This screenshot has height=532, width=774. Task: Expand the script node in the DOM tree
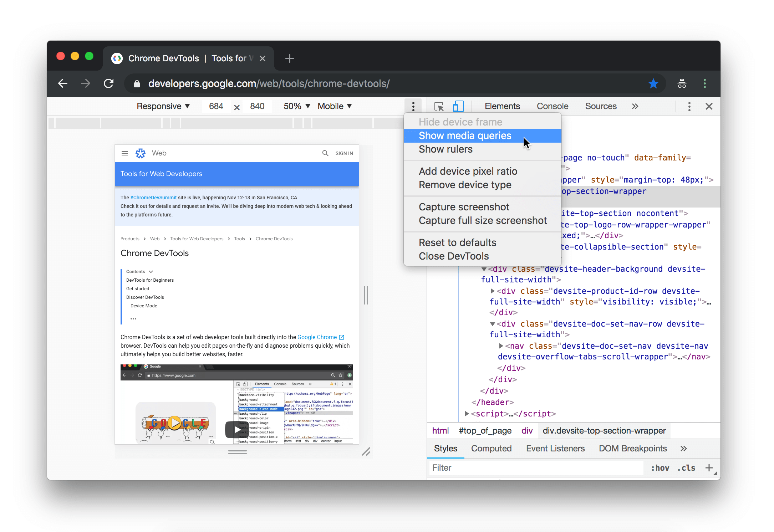tap(467, 414)
